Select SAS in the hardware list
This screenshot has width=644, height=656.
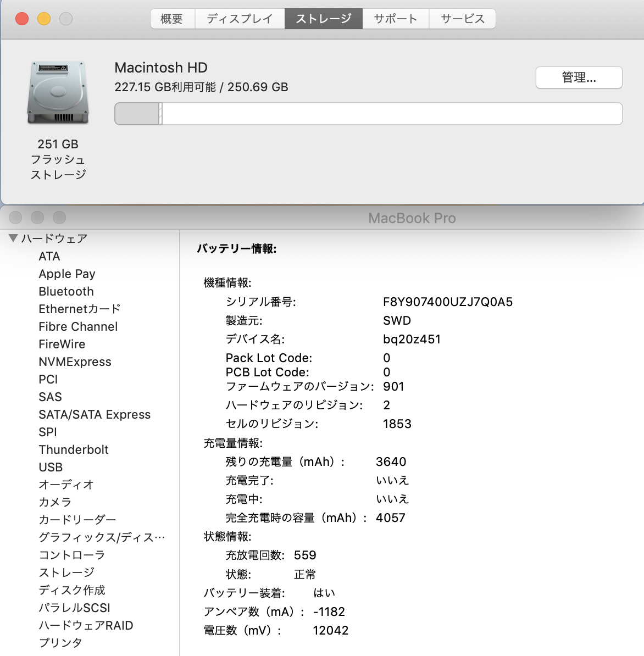pyautogui.click(x=50, y=397)
